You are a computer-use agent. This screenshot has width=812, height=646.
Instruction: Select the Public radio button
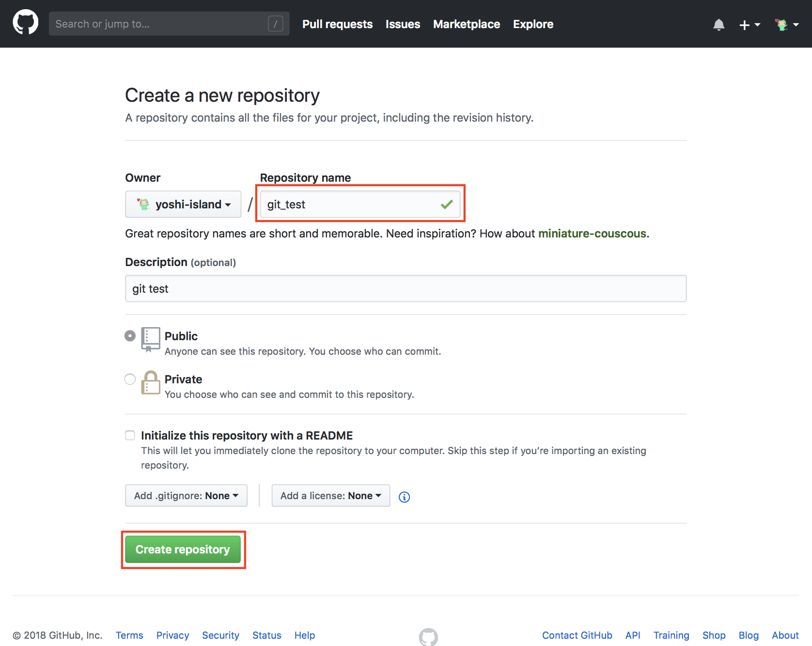[x=130, y=335]
